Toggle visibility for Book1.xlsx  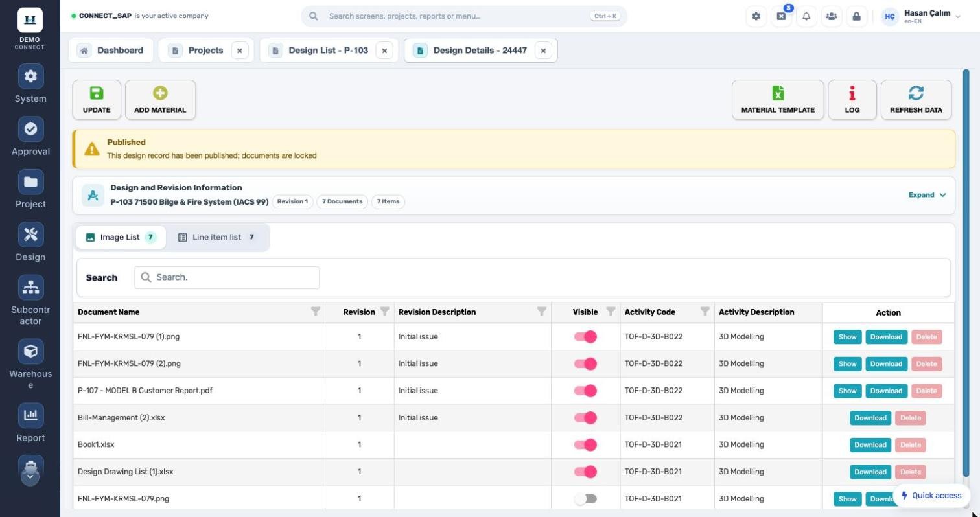point(585,445)
